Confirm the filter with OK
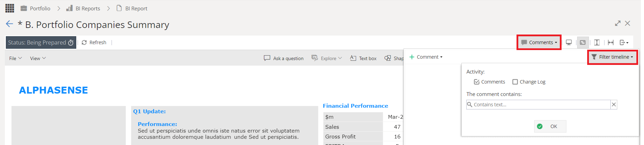 pyautogui.click(x=550, y=126)
